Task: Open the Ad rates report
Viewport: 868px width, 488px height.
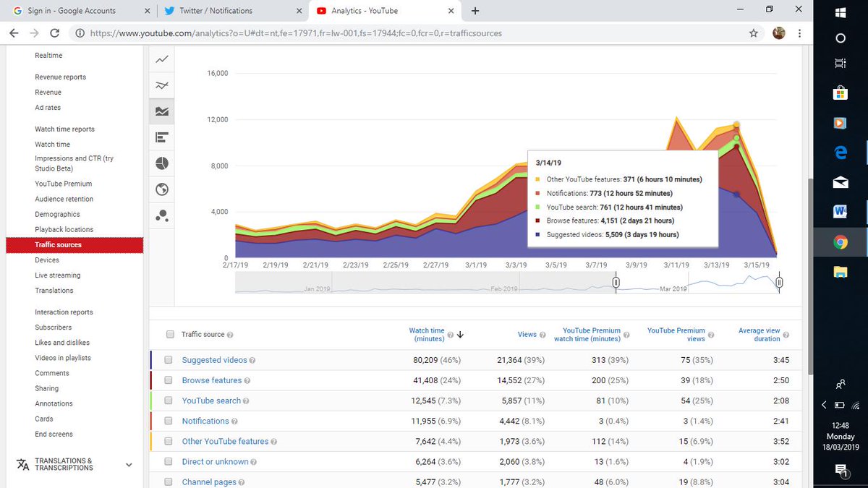Action: point(48,108)
